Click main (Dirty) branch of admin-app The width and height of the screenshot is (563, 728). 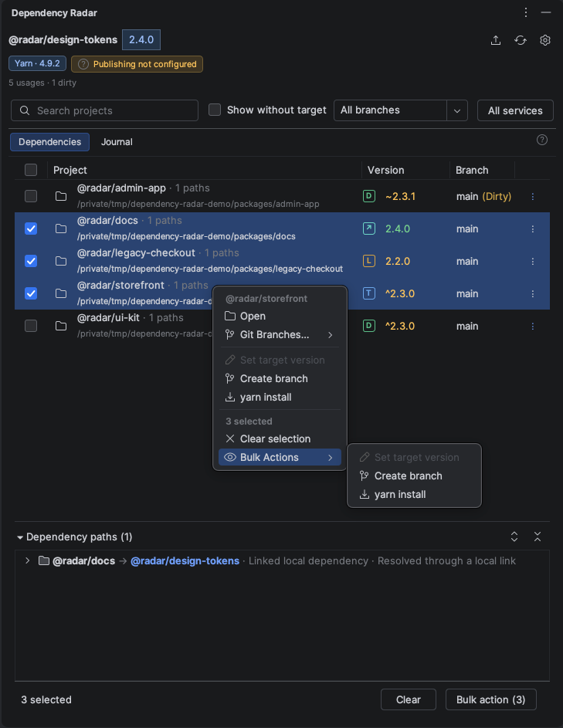[483, 196]
